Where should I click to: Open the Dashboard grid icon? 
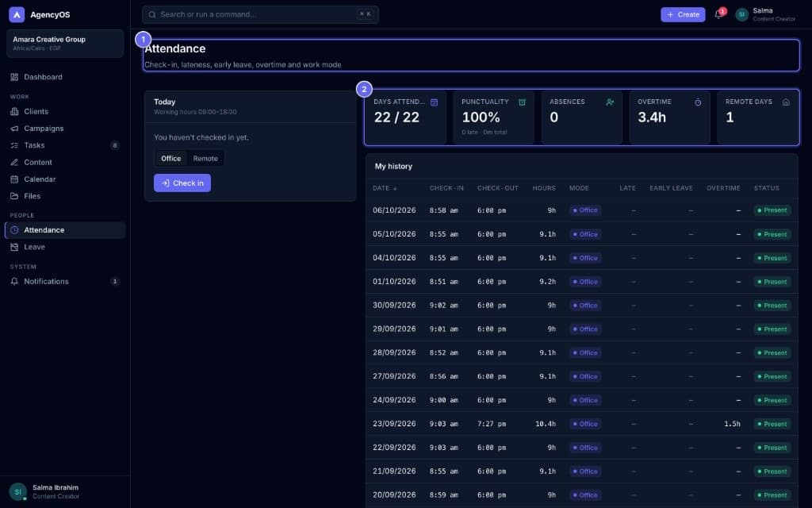[x=14, y=77]
